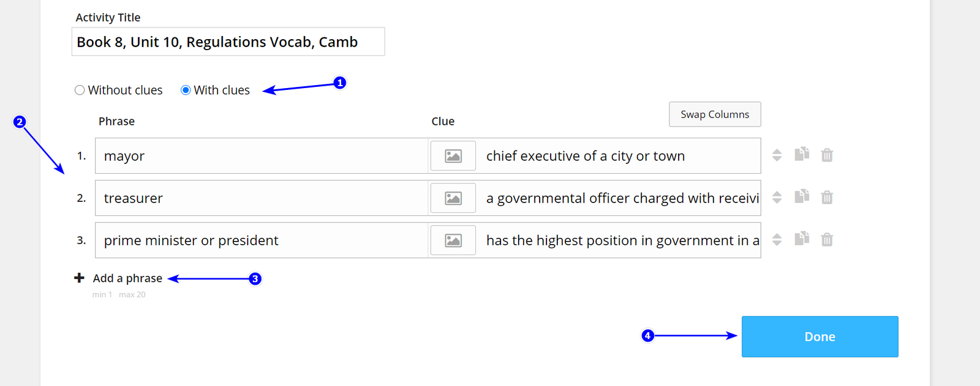Add an image to the prime minister clue
This screenshot has height=386, width=980.
(x=453, y=240)
